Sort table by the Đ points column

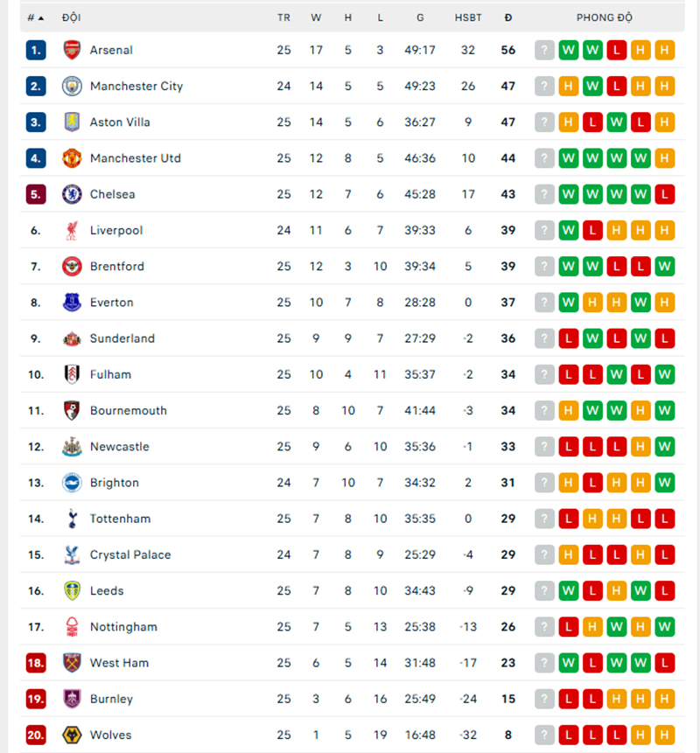(508, 17)
